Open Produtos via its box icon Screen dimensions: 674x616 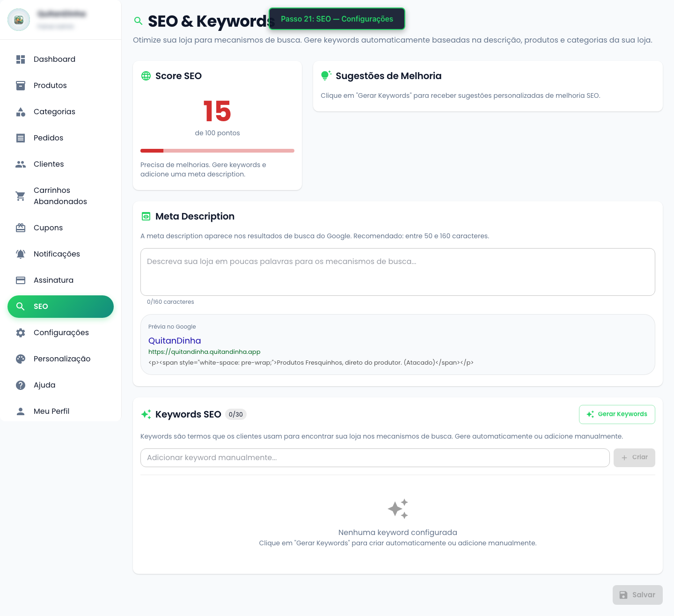point(21,86)
